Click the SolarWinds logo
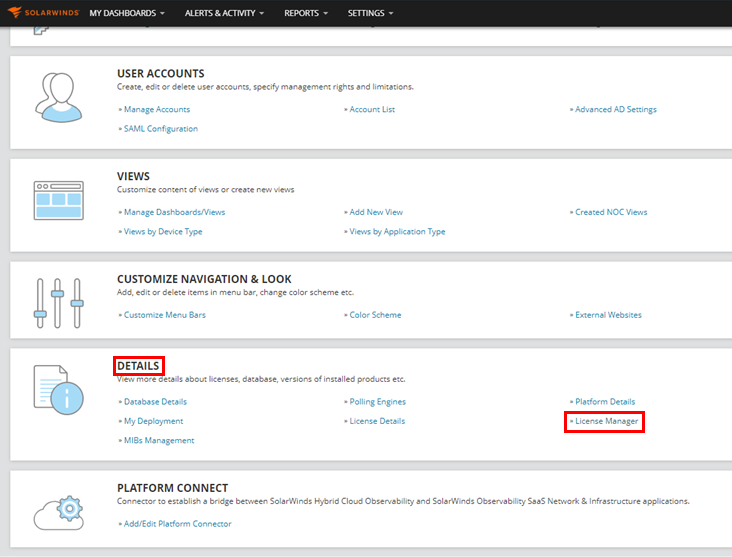 [43, 13]
